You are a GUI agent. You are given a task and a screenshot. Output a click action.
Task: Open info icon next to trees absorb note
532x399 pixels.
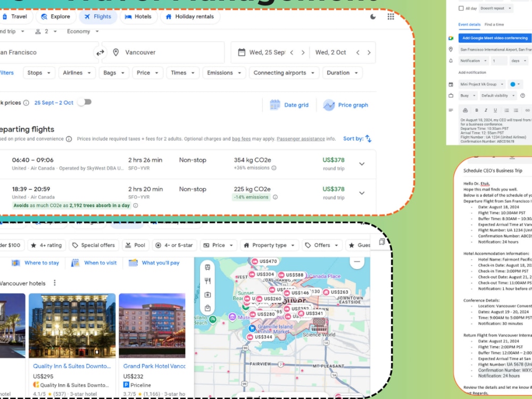(135, 205)
